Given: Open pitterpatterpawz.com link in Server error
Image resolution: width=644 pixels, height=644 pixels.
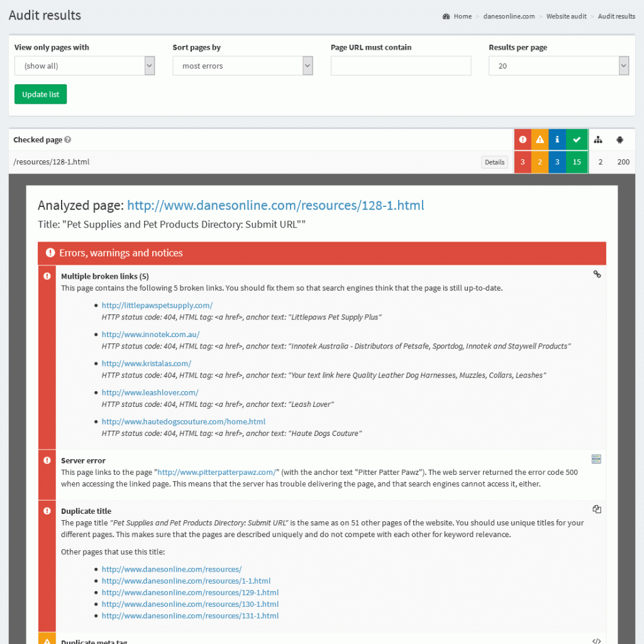Looking at the screenshot, I should 217,472.
